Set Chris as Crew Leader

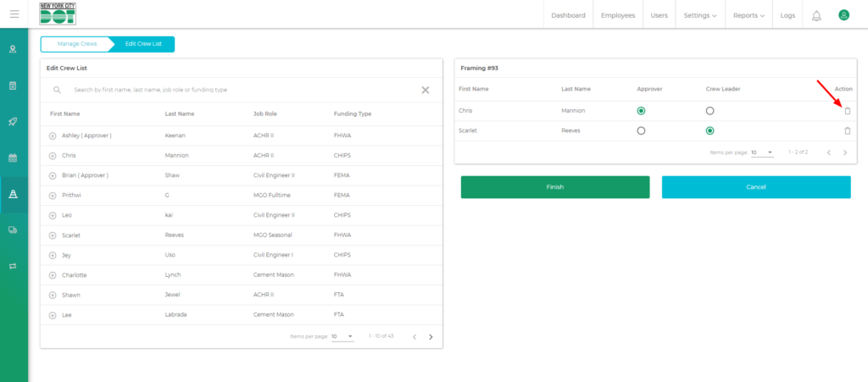pyautogui.click(x=709, y=111)
